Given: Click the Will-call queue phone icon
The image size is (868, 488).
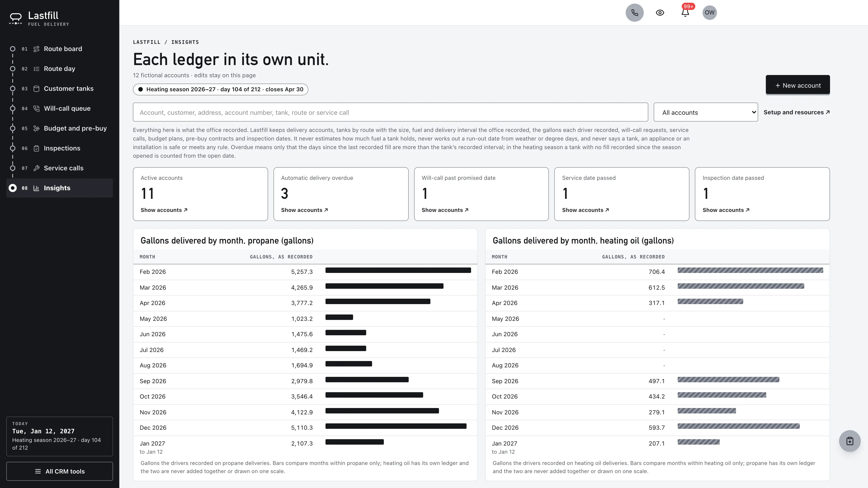Looking at the screenshot, I should click(36, 108).
